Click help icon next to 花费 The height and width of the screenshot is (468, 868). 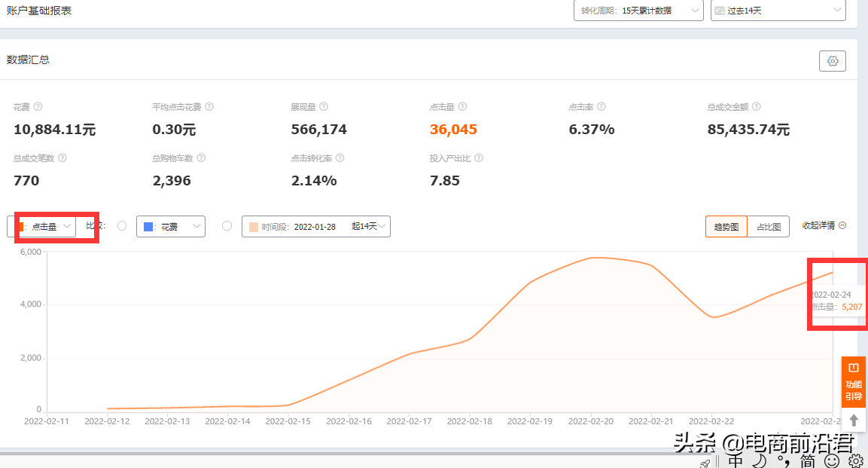click(38, 106)
